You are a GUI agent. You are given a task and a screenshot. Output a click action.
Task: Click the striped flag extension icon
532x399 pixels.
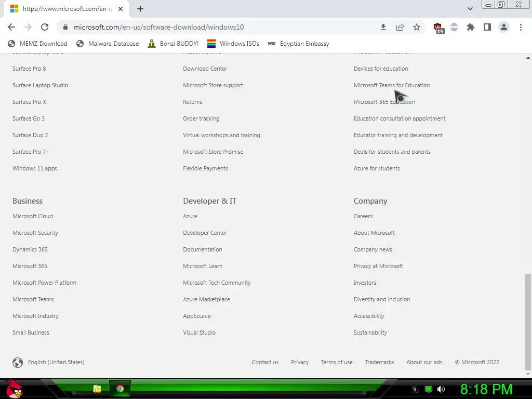coord(454,27)
